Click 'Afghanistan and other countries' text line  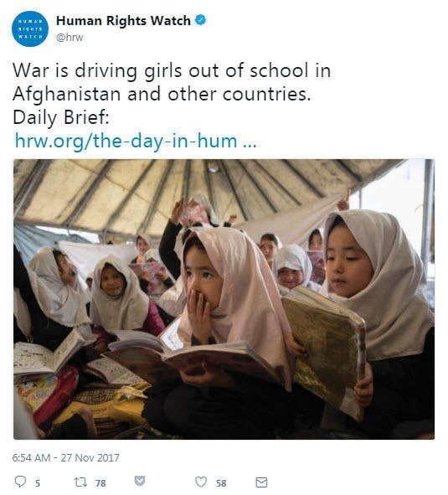click(x=162, y=94)
